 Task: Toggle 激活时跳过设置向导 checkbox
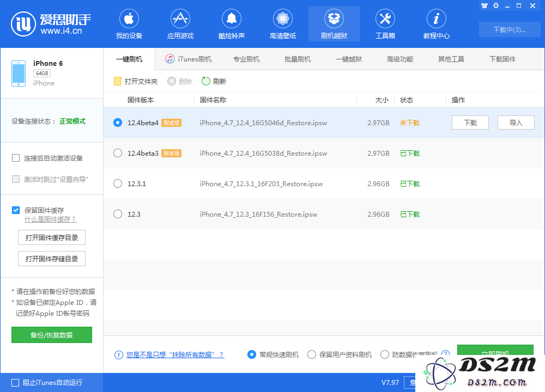(x=16, y=179)
